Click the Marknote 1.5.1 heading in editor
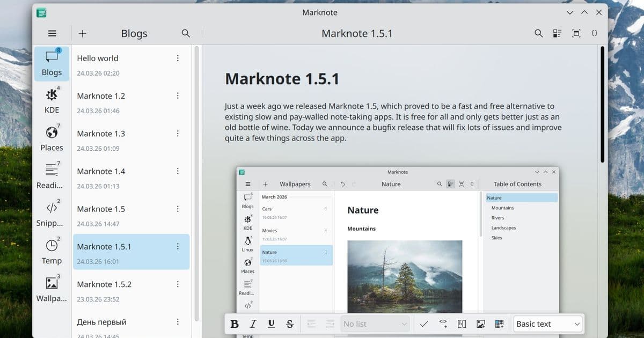644x338 pixels. coord(282,79)
